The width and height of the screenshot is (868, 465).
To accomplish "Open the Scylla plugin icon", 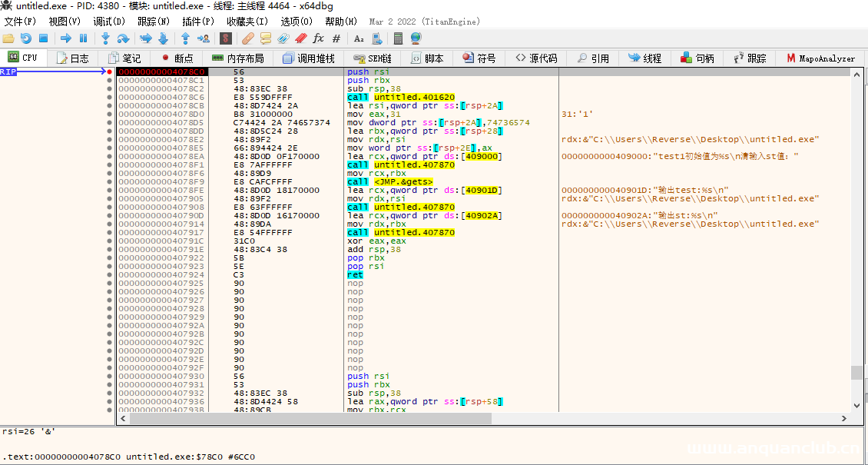I will click(x=226, y=38).
